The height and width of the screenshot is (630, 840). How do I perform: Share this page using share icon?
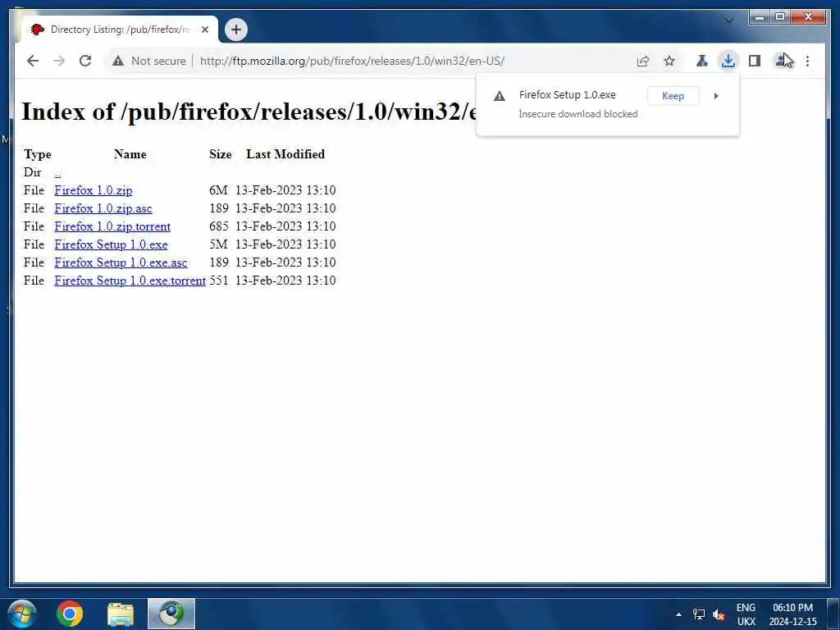[643, 61]
